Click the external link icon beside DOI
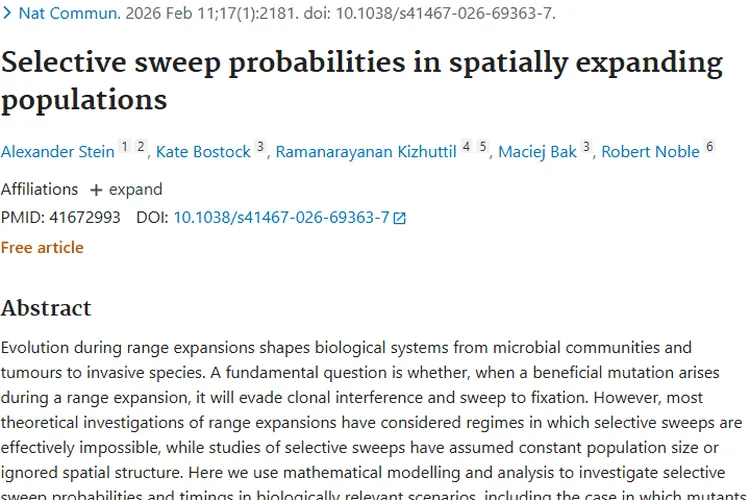The height and width of the screenshot is (500, 750). pos(400,218)
